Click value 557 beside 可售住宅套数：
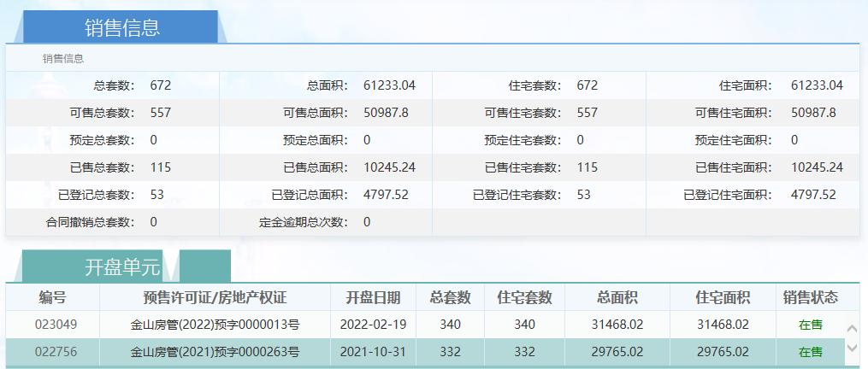The width and height of the screenshot is (868, 369). pos(588,113)
